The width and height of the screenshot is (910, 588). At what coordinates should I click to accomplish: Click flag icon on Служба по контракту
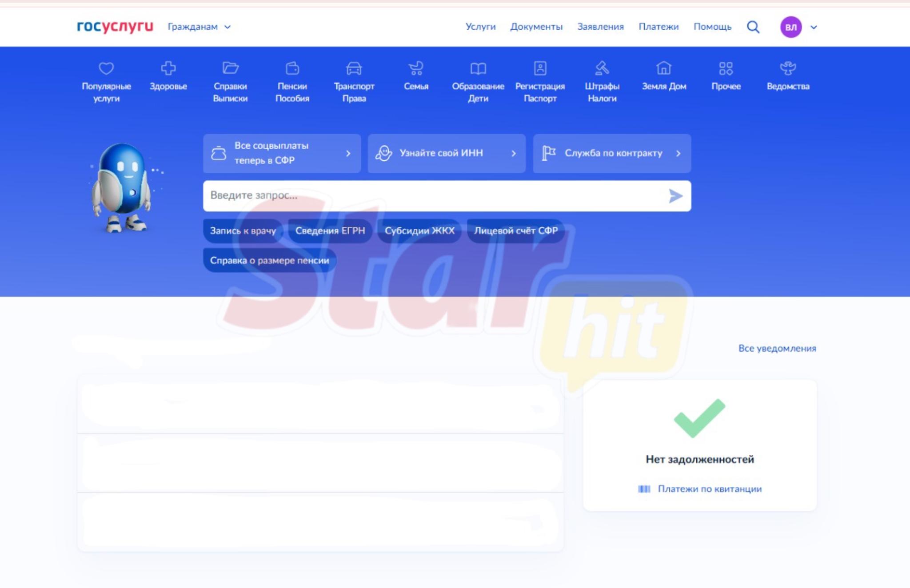click(549, 153)
